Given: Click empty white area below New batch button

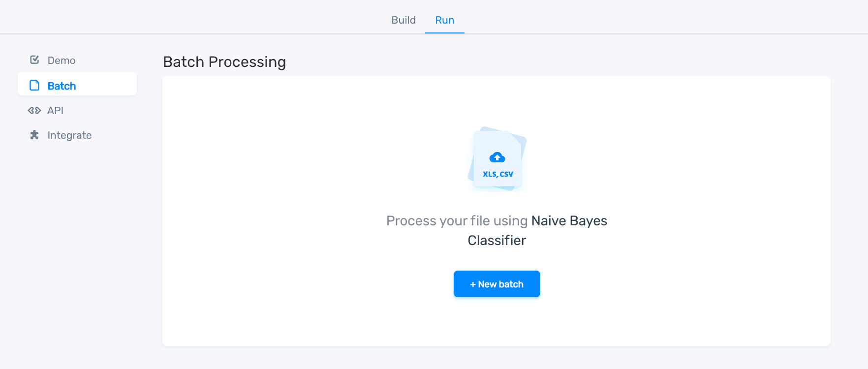Looking at the screenshot, I should point(496,322).
